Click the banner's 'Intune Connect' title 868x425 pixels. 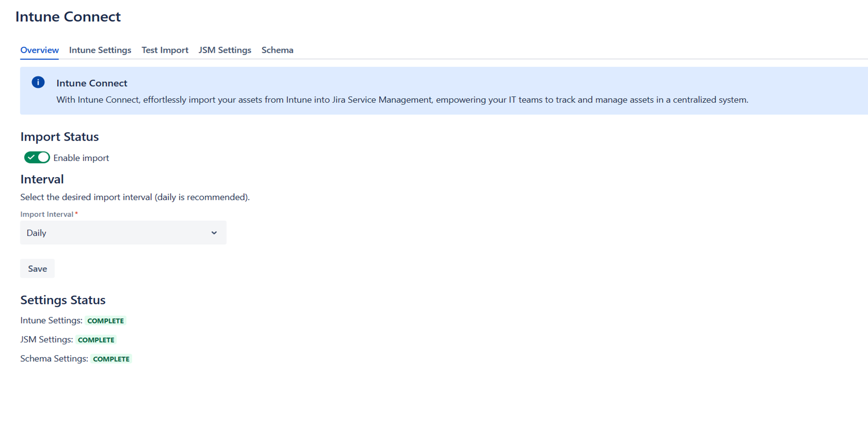(92, 83)
